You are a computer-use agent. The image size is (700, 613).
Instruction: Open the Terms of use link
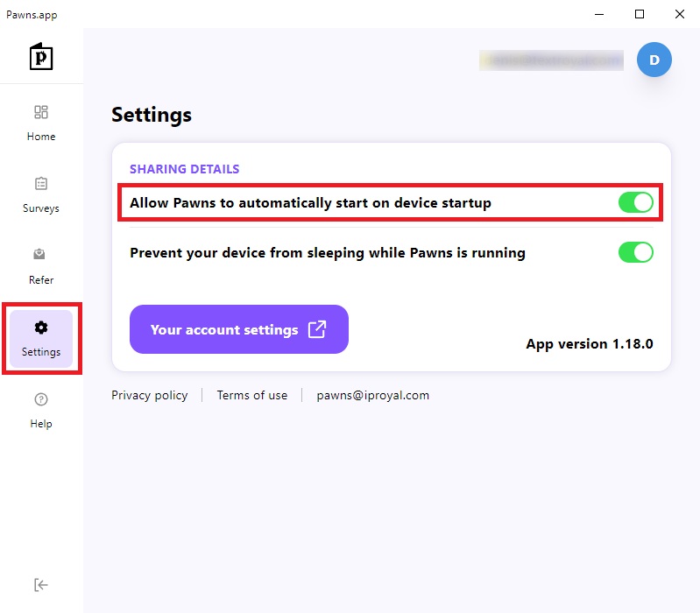[x=251, y=395]
